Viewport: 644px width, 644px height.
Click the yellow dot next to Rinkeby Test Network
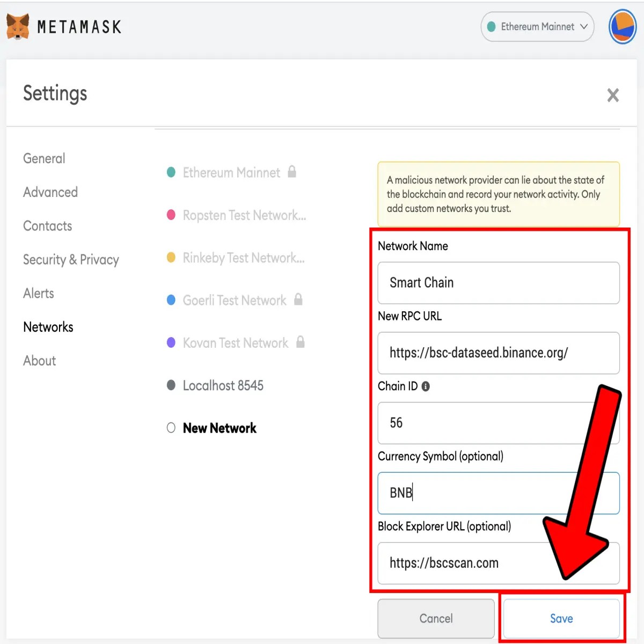(171, 257)
